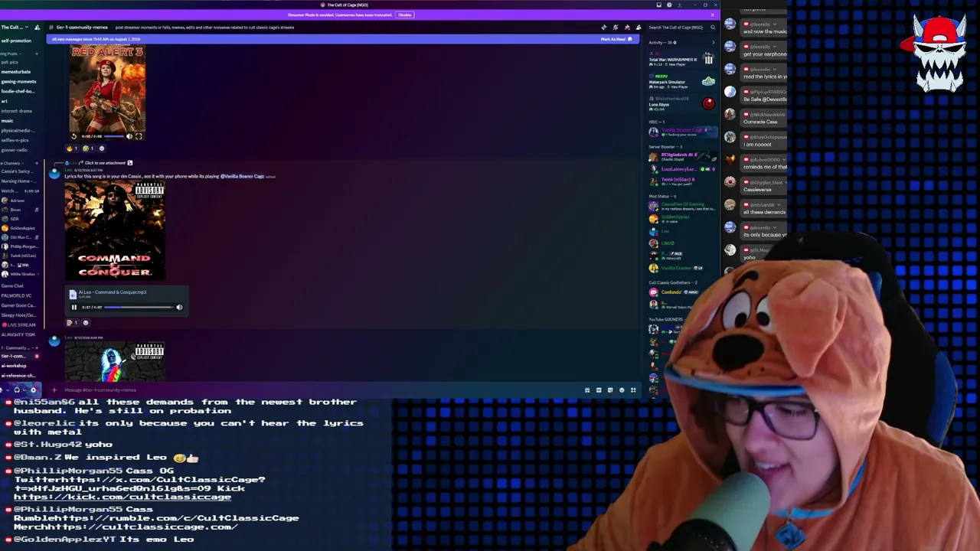Screen dimensions: 980x551
Task: Collapse the Voice Channels category
Action: 11,163
